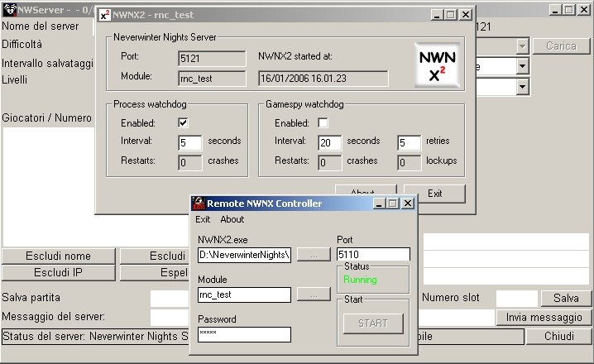594x364 pixels.
Task: Open the Livelli dropdown list
Action: tap(522, 86)
